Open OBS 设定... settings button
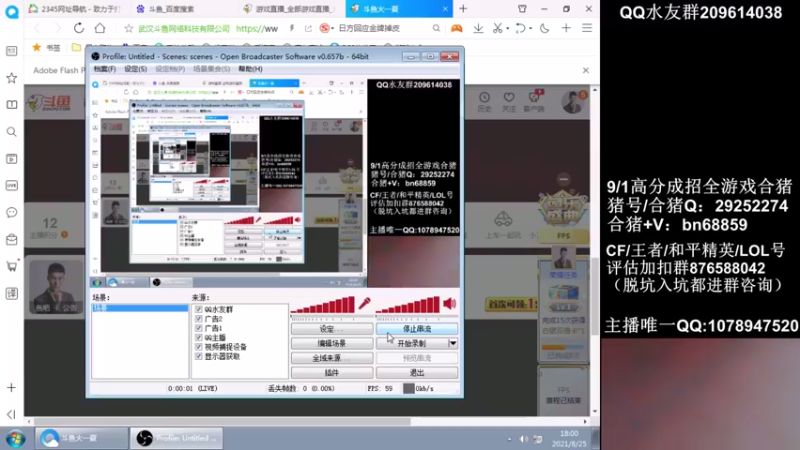 (x=332, y=329)
